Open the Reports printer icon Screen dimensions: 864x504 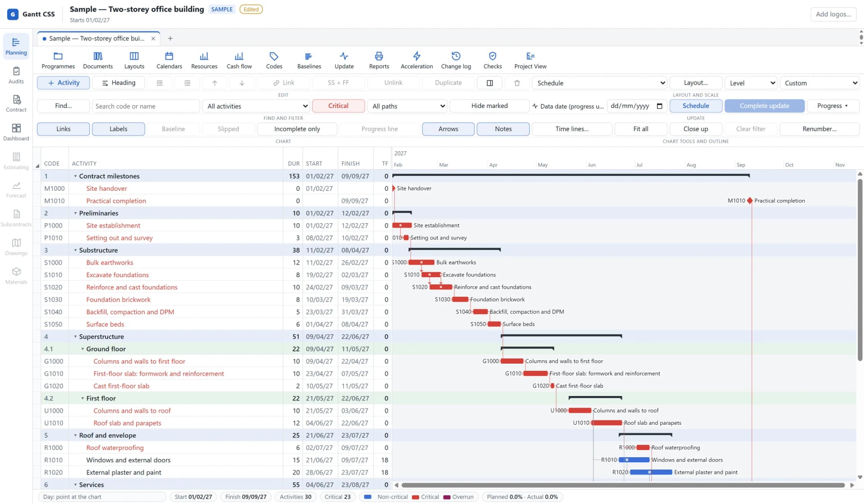point(379,60)
